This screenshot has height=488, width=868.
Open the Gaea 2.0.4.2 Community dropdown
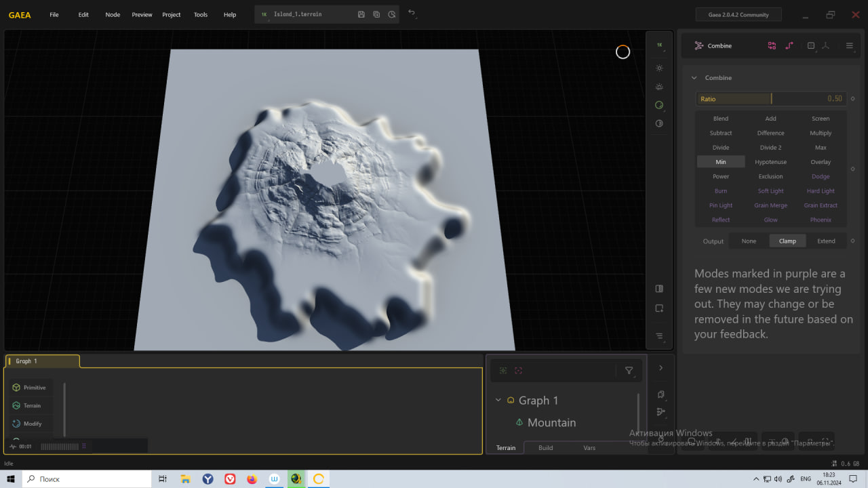[738, 15]
